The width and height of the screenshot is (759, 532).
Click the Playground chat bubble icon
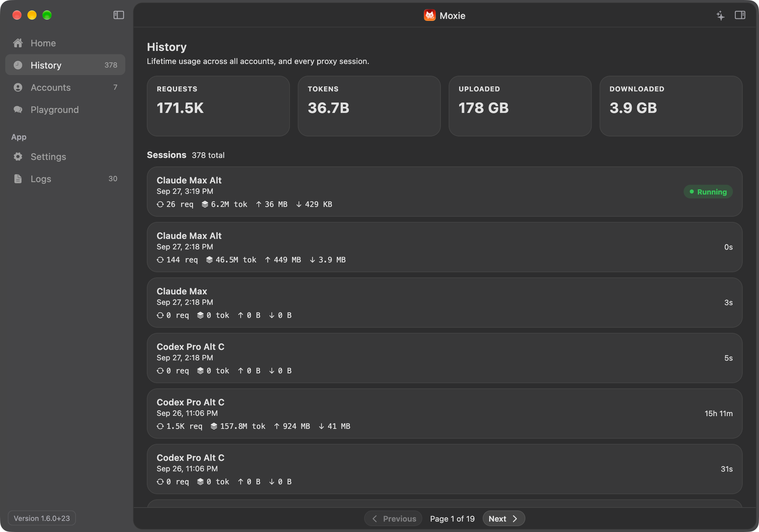point(18,109)
